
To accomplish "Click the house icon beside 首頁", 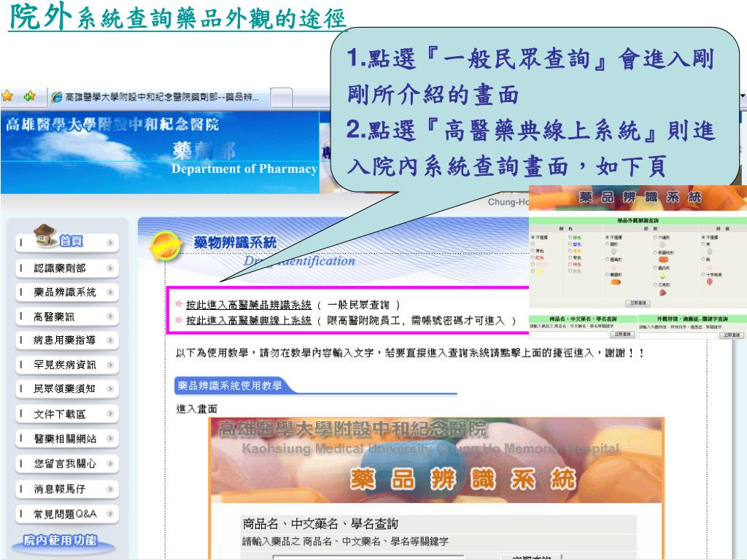I will (45, 236).
